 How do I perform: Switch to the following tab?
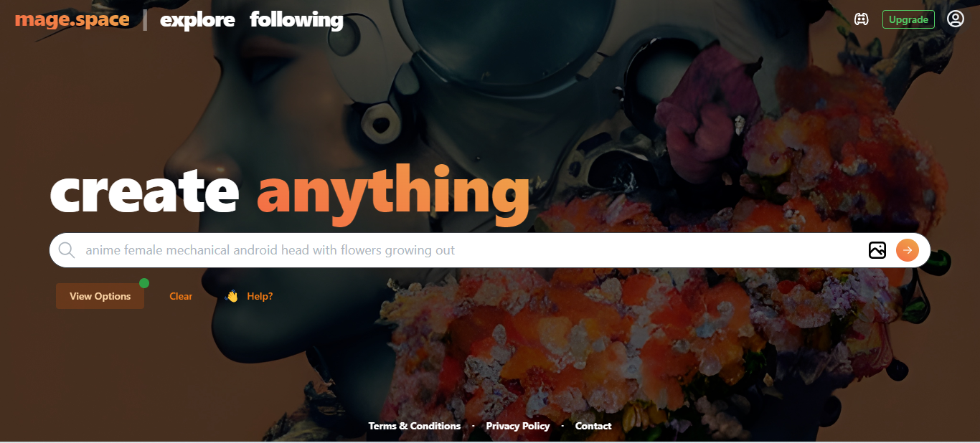click(x=296, y=20)
